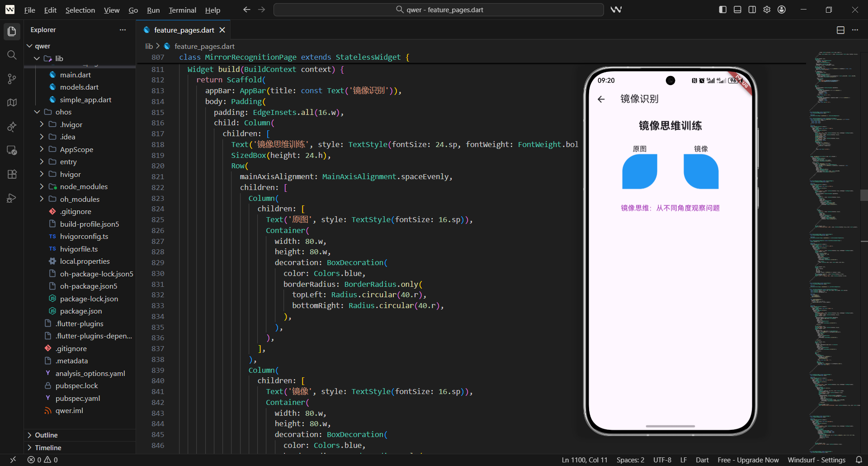Open the last activity bar icon below Extensions
868x466 pixels.
pos(12,198)
